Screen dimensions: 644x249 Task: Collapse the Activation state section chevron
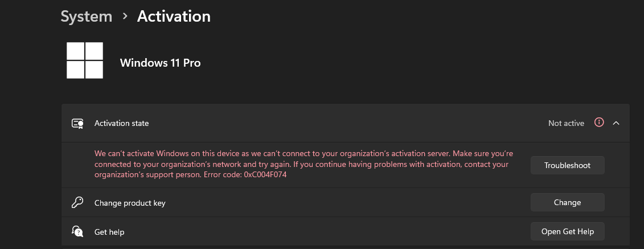616,123
